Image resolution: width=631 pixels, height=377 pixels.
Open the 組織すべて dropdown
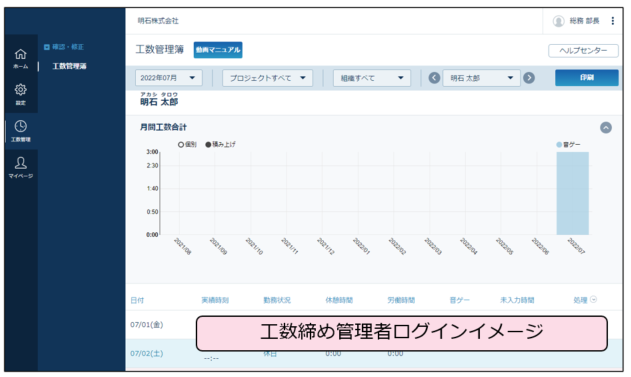(371, 78)
